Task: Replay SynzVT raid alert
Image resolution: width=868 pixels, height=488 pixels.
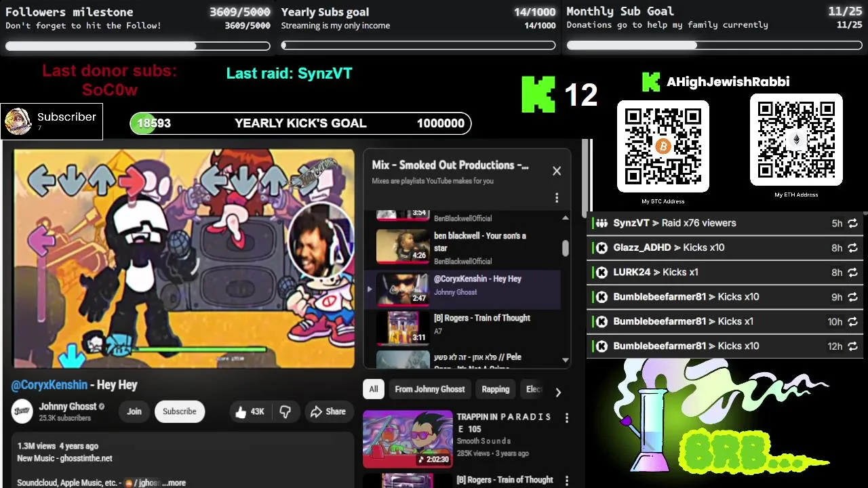Action: click(852, 223)
